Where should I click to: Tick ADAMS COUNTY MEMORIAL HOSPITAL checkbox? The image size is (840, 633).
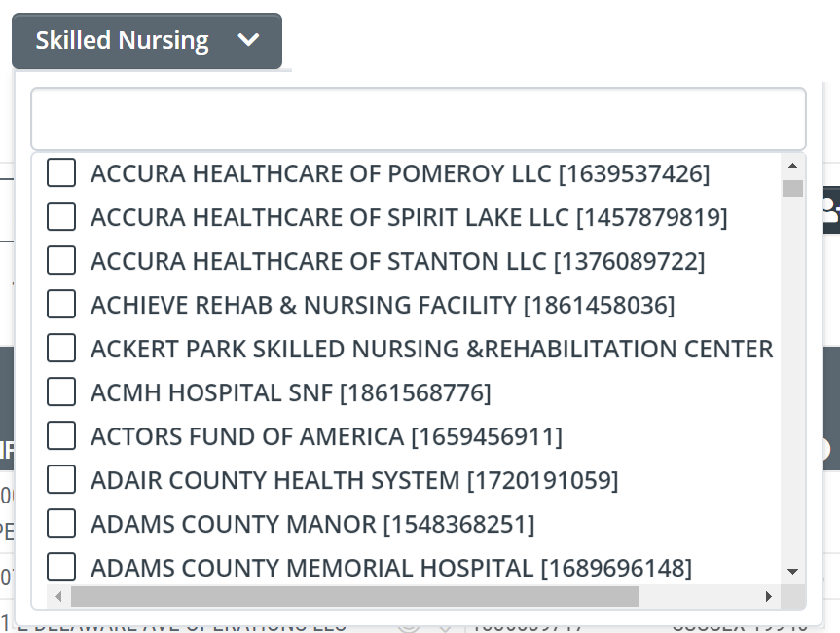pos(61,567)
